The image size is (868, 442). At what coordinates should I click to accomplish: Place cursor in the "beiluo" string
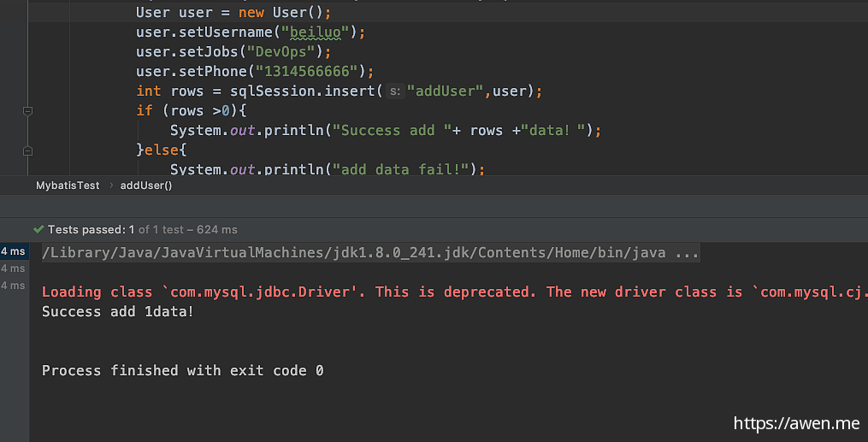point(315,32)
